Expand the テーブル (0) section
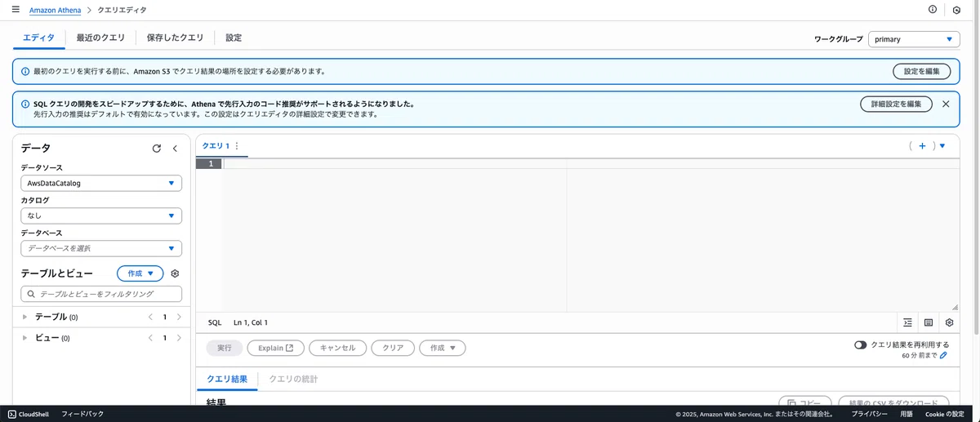Image resolution: width=980 pixels, height=422 pixels. coord(25,317)
